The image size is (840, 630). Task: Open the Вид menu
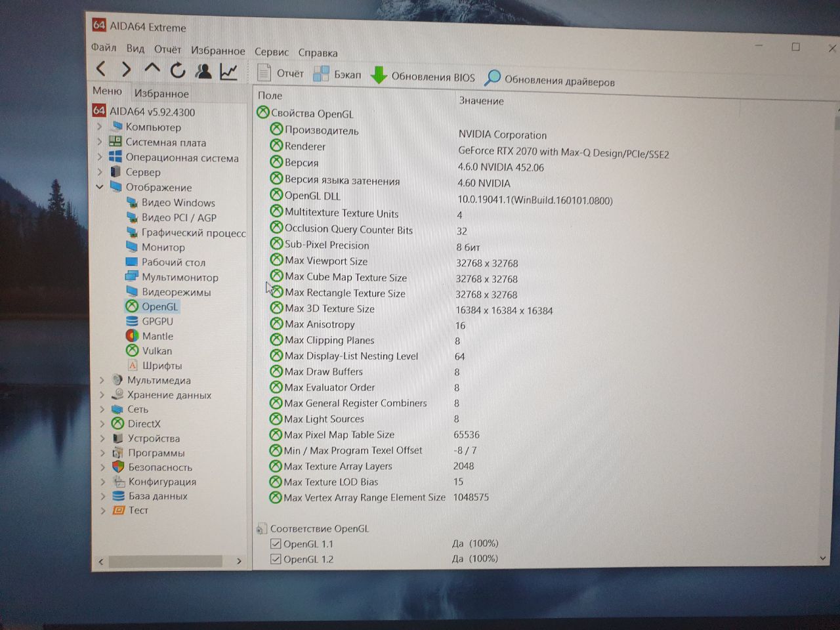tap(135, 48)
